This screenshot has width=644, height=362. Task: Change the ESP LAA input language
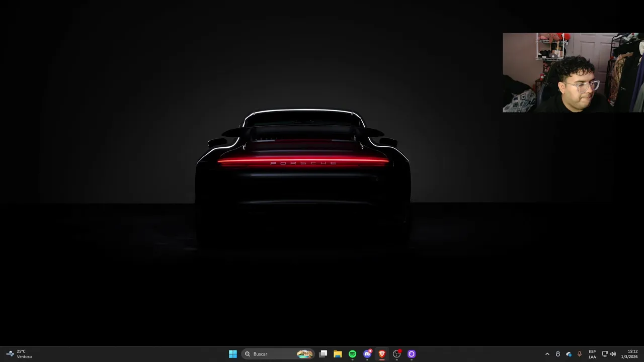[592, 354]
